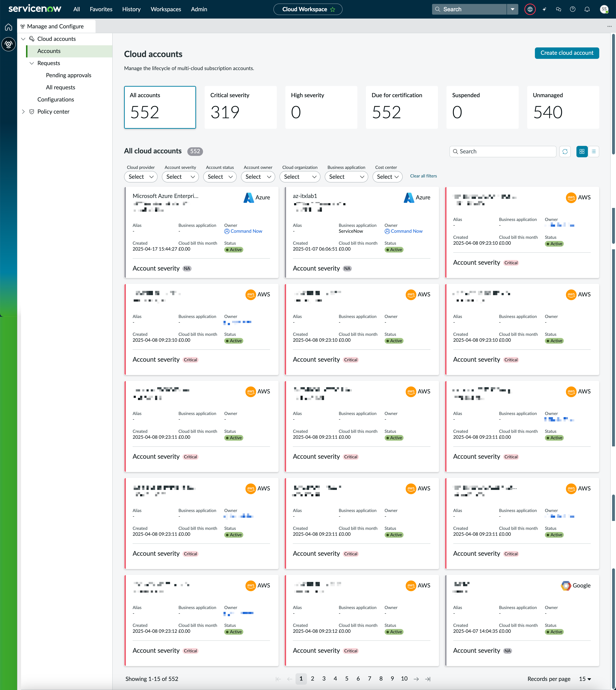Screen dimensions: 616x690
Task: Favorite Cloud Workspace with star icon
Action: [333, 9]
